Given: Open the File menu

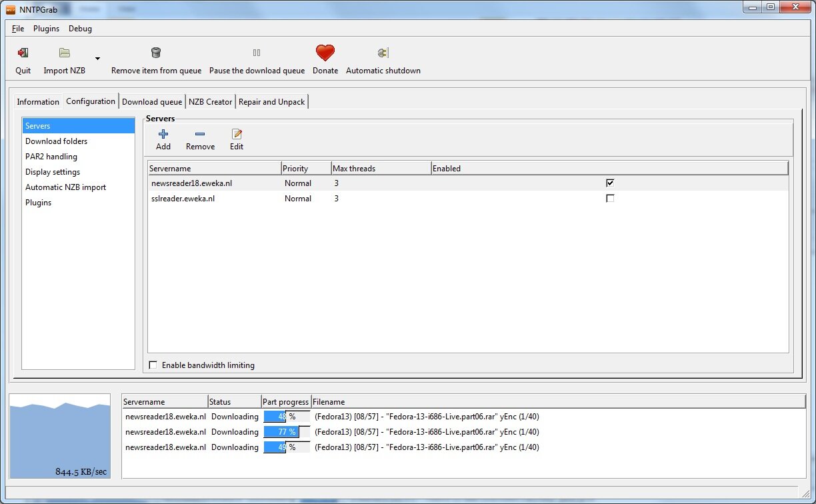Looking at the screenshot, I should pyautogui.click(x=18, y=29).
